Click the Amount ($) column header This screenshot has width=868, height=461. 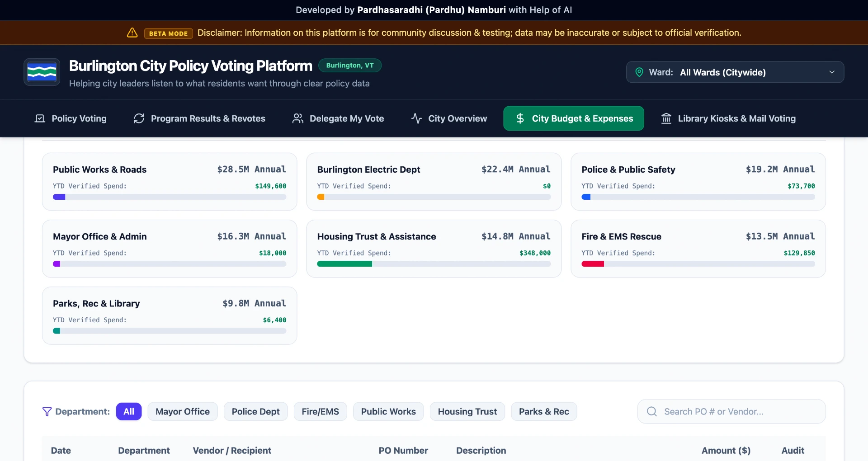[x=726, y=451]
